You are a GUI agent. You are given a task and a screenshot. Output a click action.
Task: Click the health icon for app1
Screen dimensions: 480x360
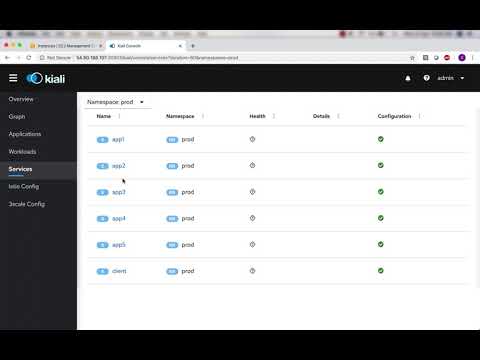(252, 139)
